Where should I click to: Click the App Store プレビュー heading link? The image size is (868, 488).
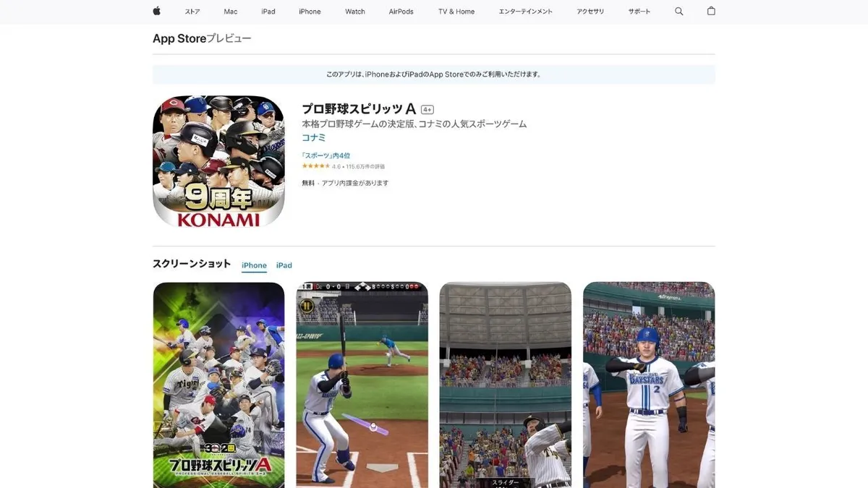202,39
